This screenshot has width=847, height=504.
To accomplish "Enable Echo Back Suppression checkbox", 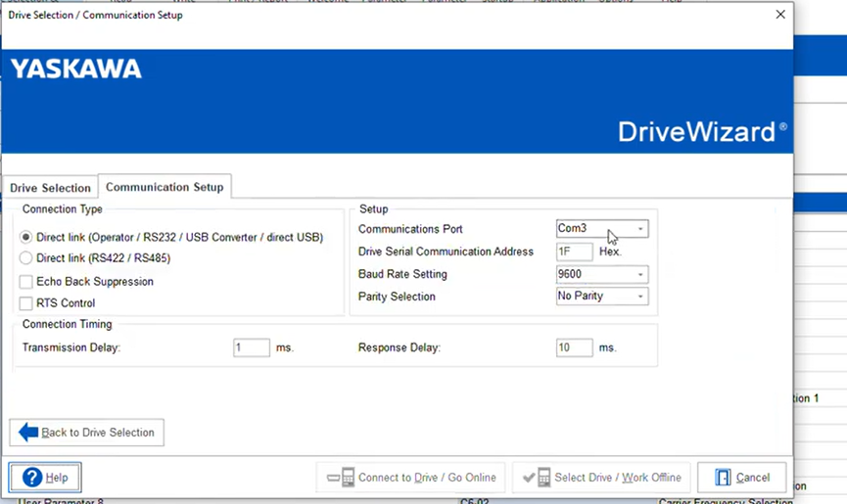I will click(26, 282).
